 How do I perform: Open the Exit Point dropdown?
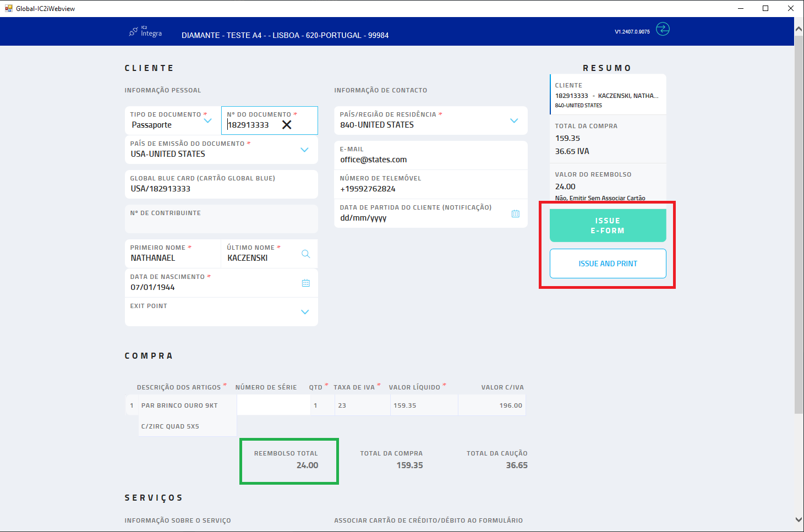pyautogui.click(x=305, y=312)
